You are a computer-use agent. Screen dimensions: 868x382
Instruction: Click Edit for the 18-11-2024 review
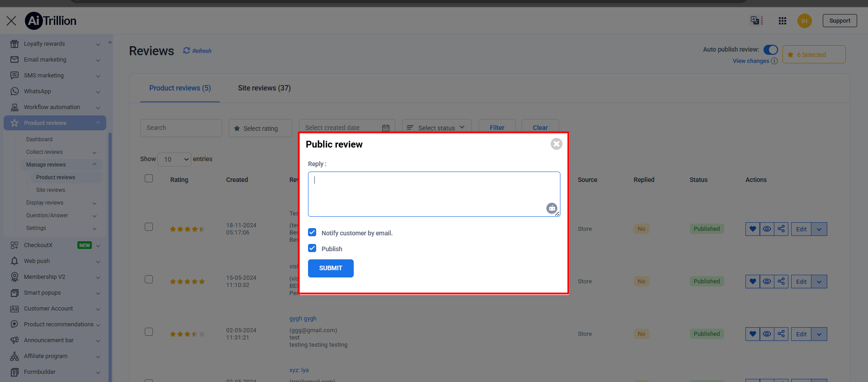tap(801, 229)
